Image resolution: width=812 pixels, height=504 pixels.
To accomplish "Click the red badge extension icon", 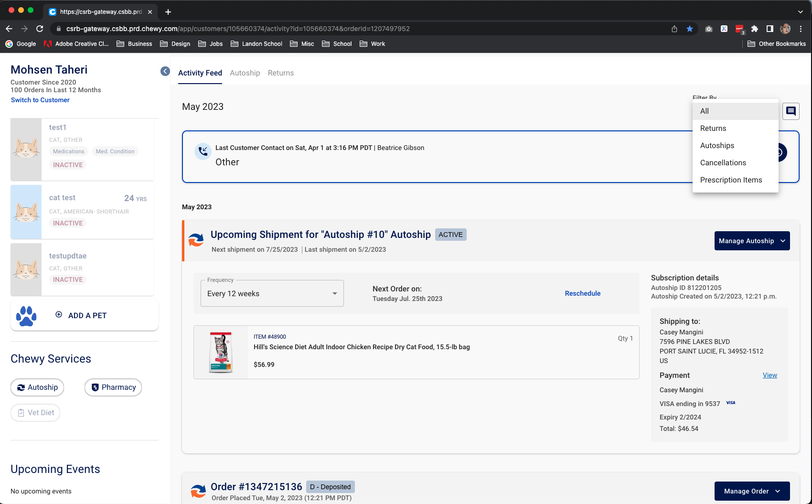I will pos(739,29).
